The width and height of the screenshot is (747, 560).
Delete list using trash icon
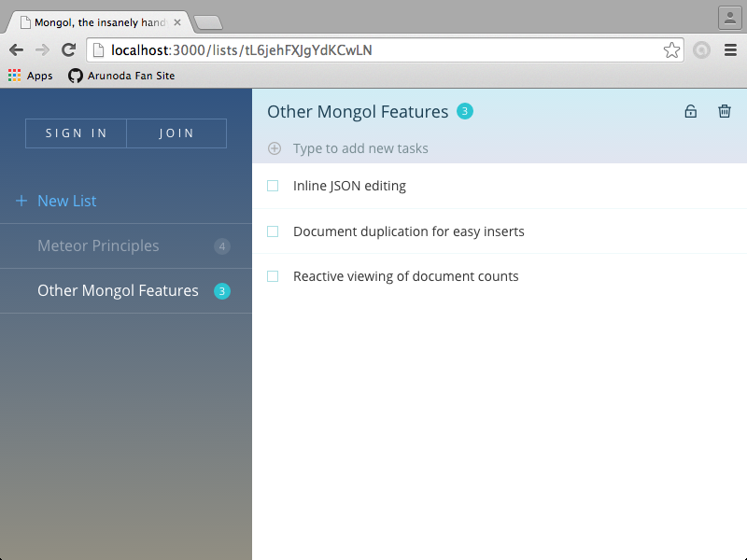(725, 111)
